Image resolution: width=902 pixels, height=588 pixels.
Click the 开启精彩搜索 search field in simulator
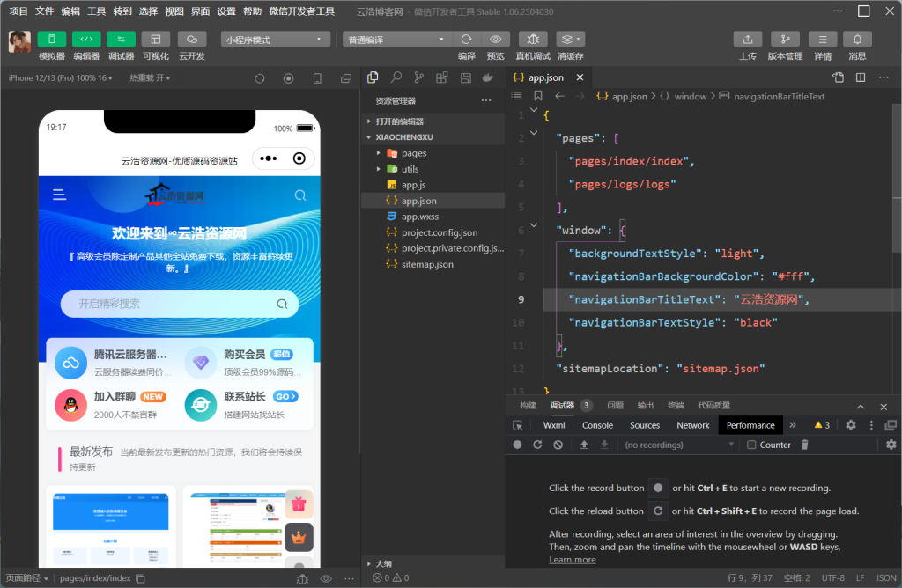[x=176, y=304]
